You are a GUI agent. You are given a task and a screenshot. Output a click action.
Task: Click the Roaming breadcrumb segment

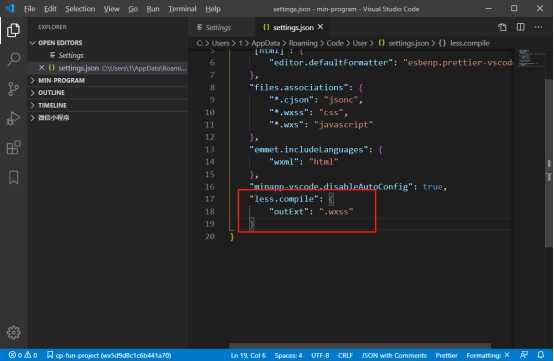pos(303,43)
